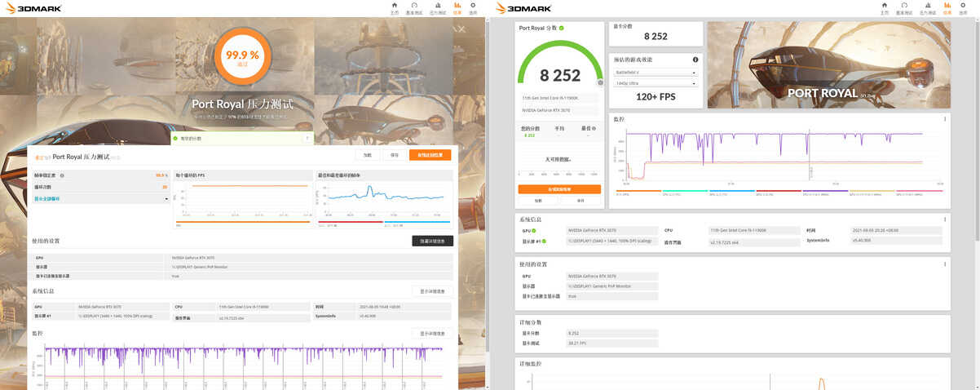Screen dimensions: 980x390
Task: Open Stress Tests tab in right 3DMark window
Action: pos(927,8)
